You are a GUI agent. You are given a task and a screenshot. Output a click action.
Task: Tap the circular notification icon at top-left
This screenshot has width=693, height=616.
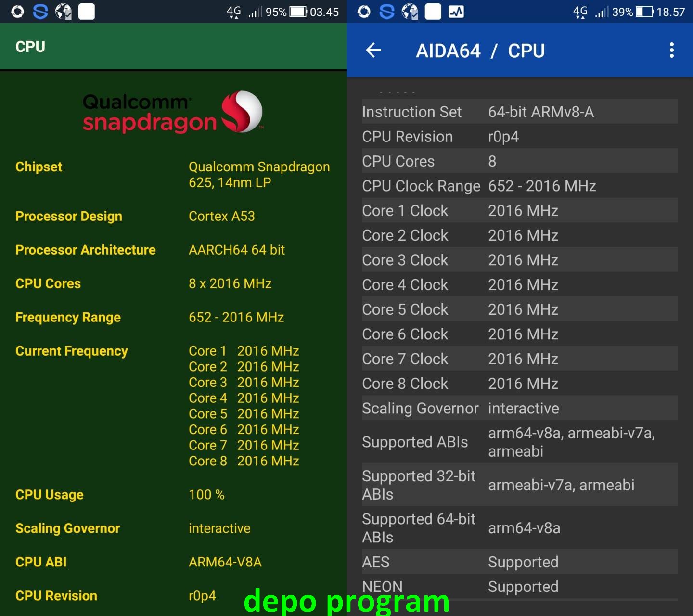pos(17,12)
